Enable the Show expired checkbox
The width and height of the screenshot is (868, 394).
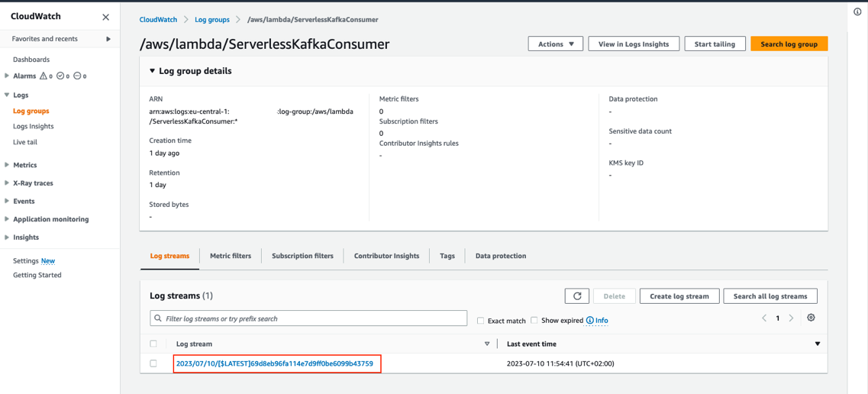(x=534, y=320)
